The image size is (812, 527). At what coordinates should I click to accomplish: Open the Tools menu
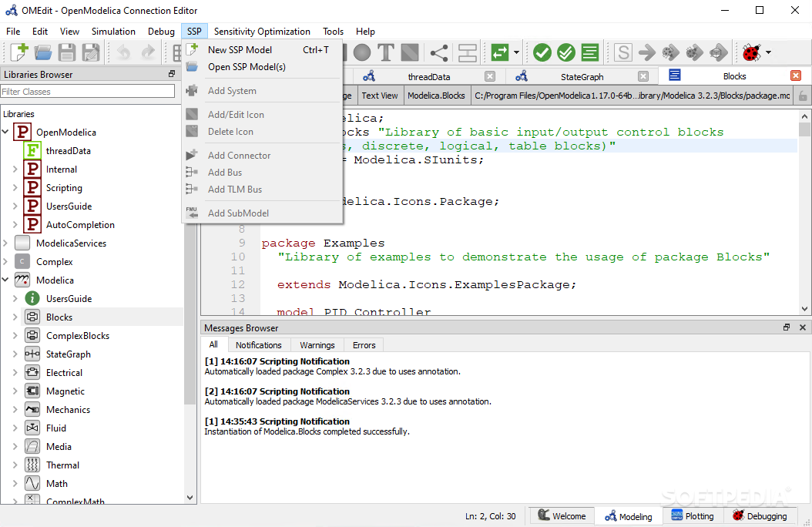(x=333, y=32)
